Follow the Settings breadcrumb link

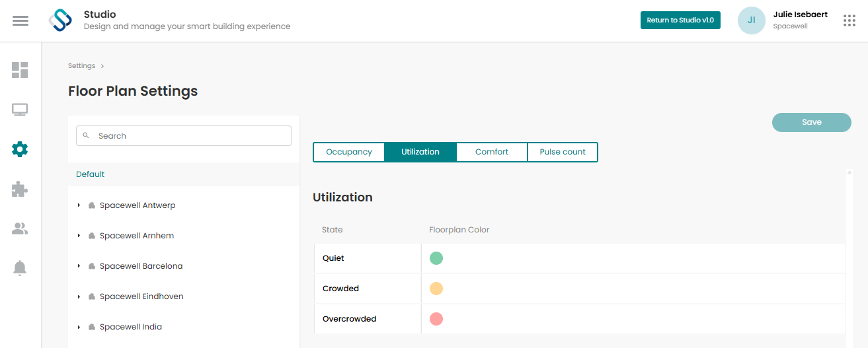coord(82,66)
